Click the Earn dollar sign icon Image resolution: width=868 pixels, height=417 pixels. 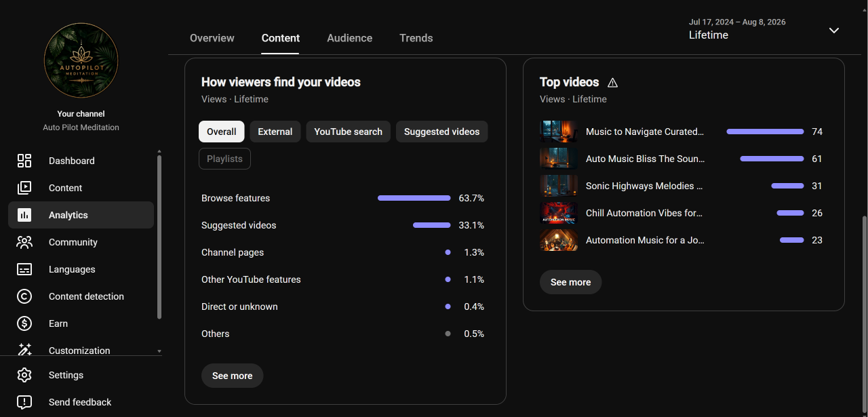click(x=24, y=323)
